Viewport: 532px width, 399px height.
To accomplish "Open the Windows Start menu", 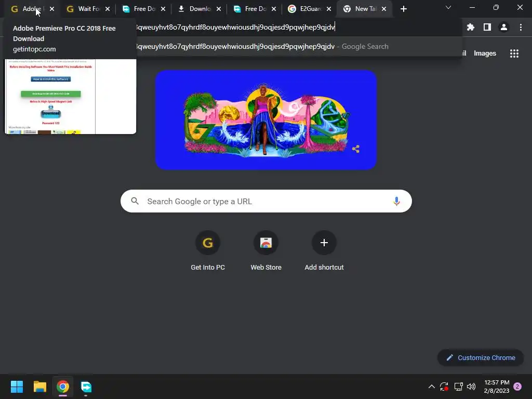I will point(17,387).
